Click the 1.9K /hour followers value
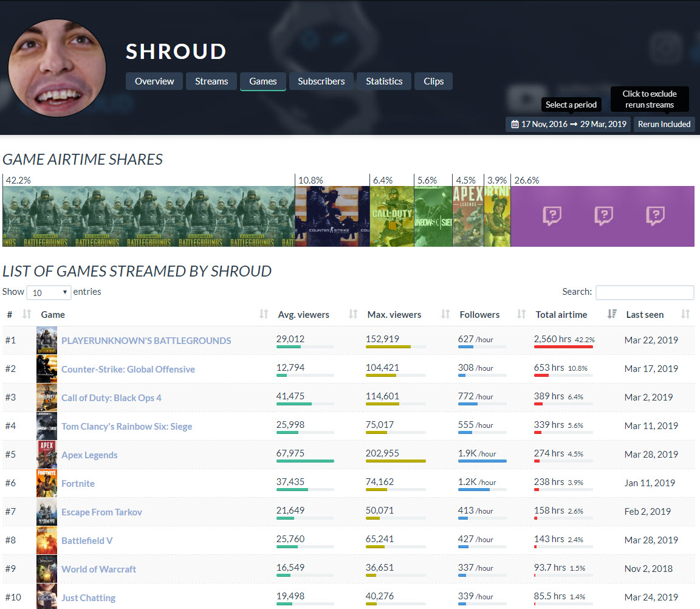 coord(477,453)
